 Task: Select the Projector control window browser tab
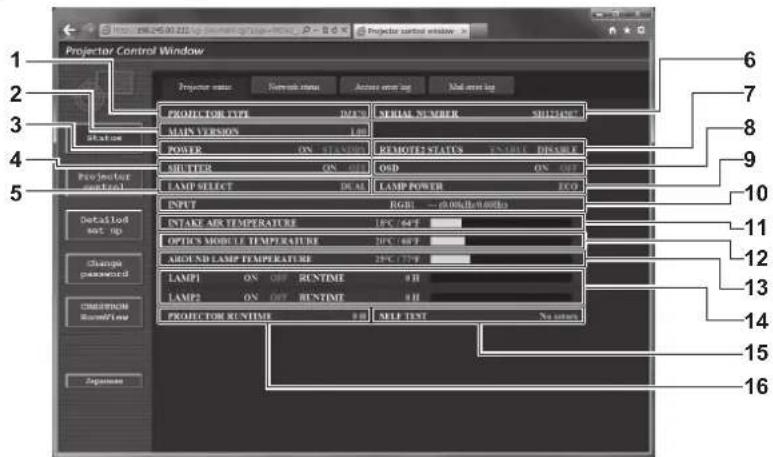pyautogui.click(x=411, y=31)
